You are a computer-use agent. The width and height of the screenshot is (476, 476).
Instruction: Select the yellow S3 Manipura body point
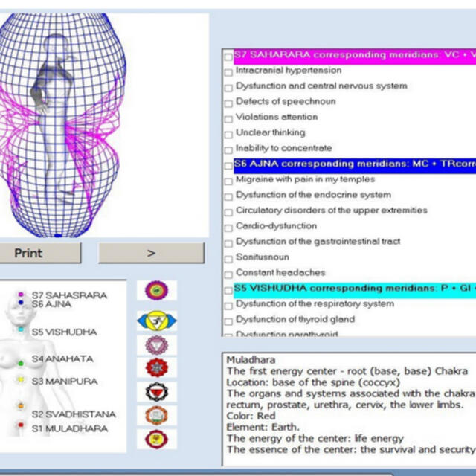21,379
